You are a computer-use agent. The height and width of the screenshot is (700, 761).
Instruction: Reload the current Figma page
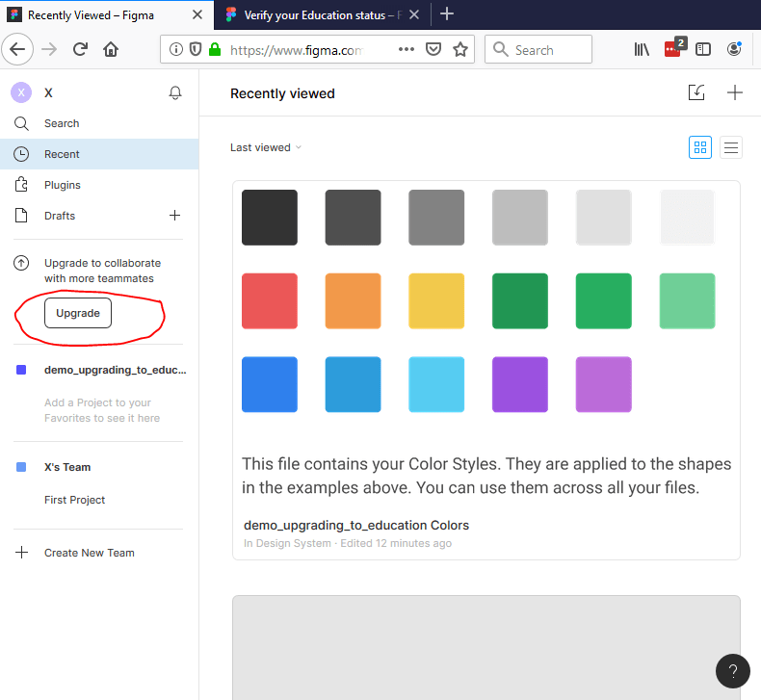pyautogui.click(x=80, y=49)
